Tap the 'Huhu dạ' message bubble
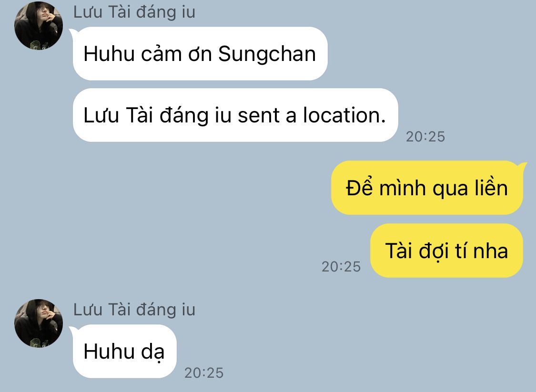 point(124,352)
